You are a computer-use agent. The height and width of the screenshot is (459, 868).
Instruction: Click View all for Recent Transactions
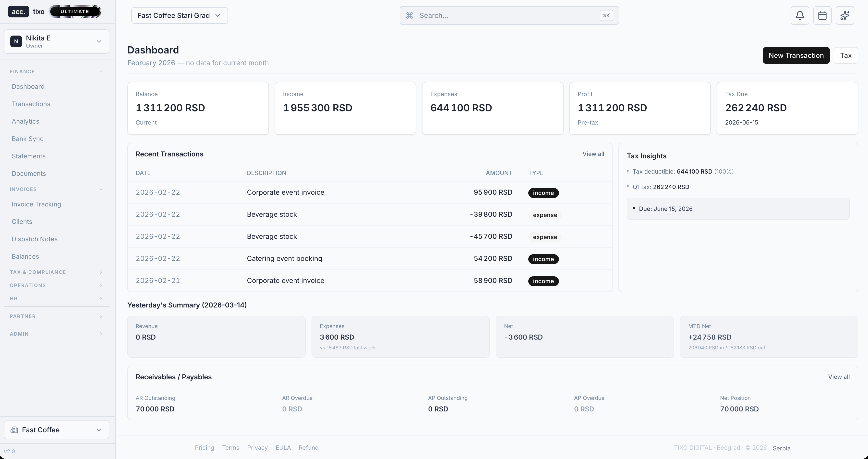pyautogui.click(x=593, y=154)
